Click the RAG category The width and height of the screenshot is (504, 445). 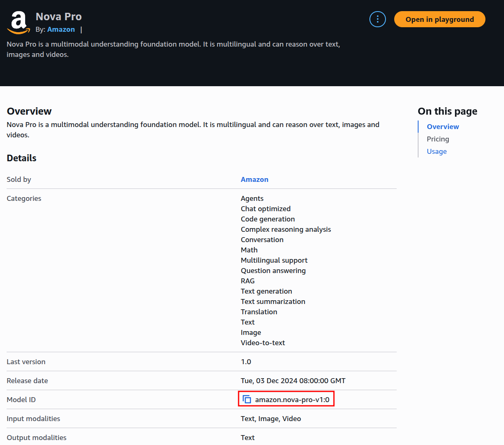(x=248, y=281)
